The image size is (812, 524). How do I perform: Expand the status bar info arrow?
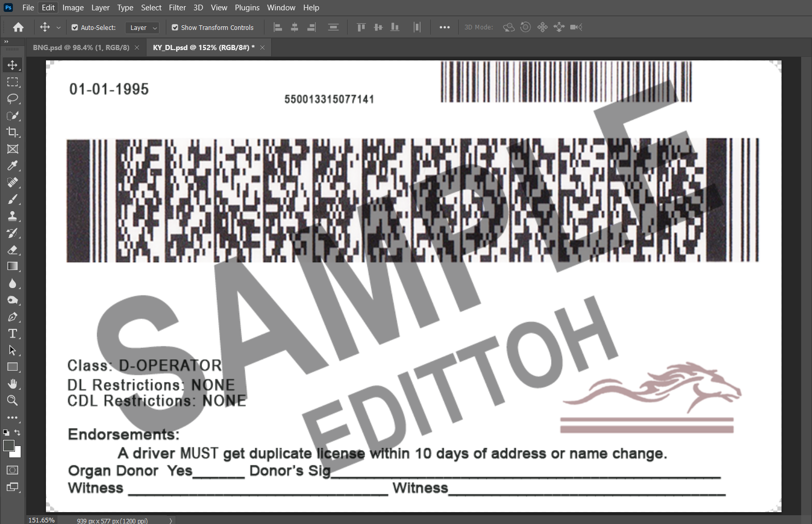(170, 520)
